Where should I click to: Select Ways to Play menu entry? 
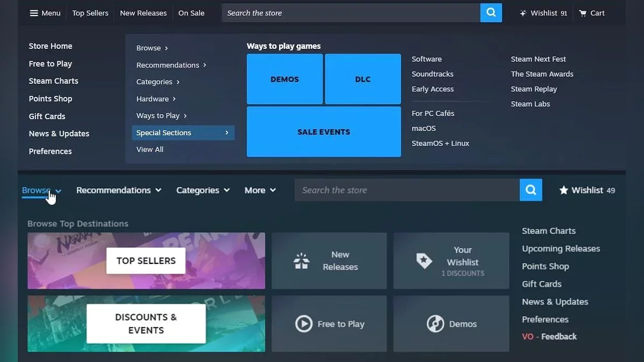(162, 115)
